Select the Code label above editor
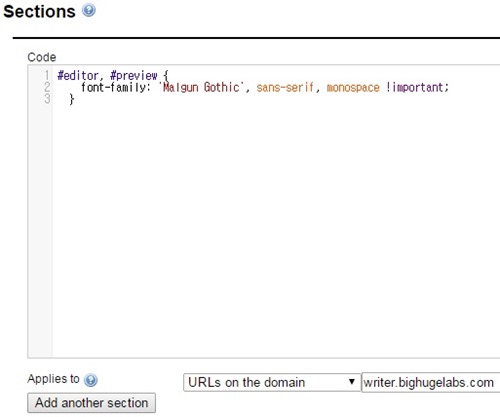Image resolution: width=500 pixels, height=417 pixels. 42,57
